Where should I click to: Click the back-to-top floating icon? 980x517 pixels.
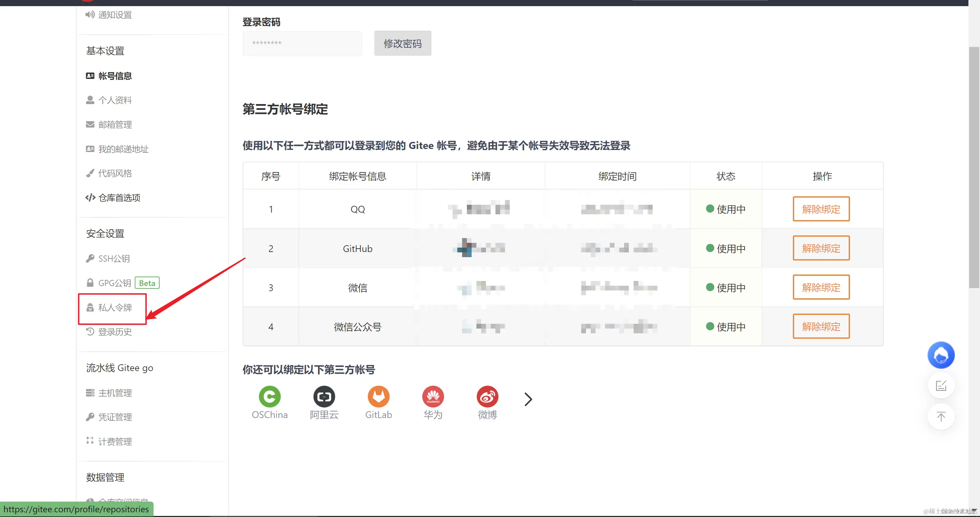click(941, 417)
